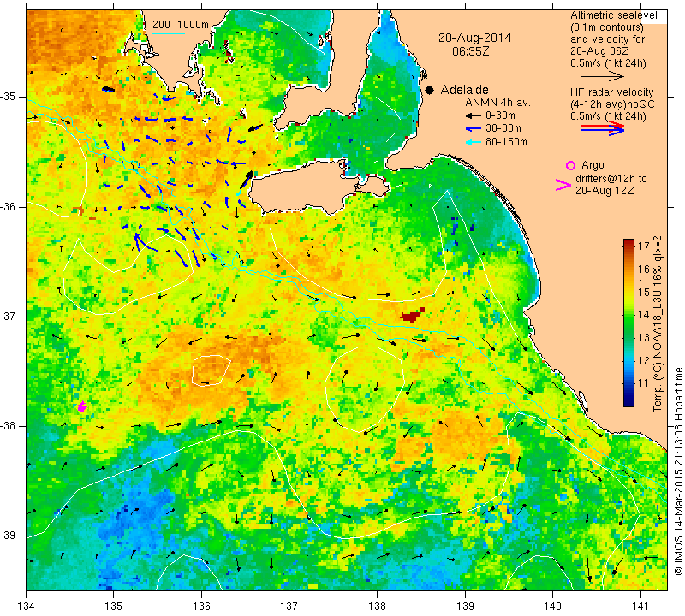Select the '-37' latitude axis label
This screenshot has height=616, width=685.
click(x=9, y=316)
